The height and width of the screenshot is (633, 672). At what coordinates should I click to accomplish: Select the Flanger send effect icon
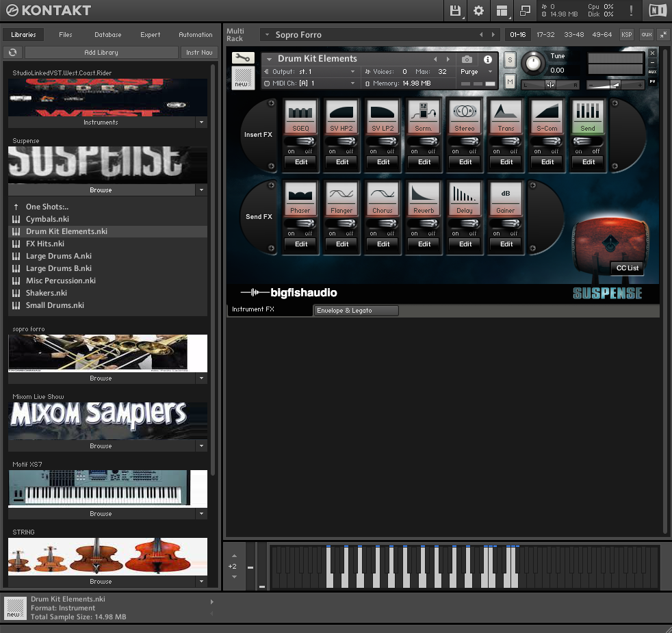coord(341,199)
